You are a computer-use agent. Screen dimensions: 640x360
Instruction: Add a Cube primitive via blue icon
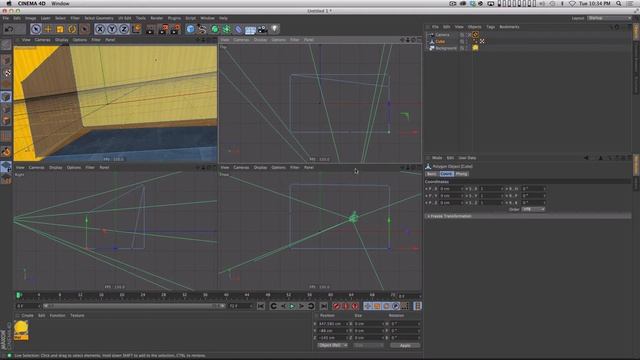(x=190, y=29)
